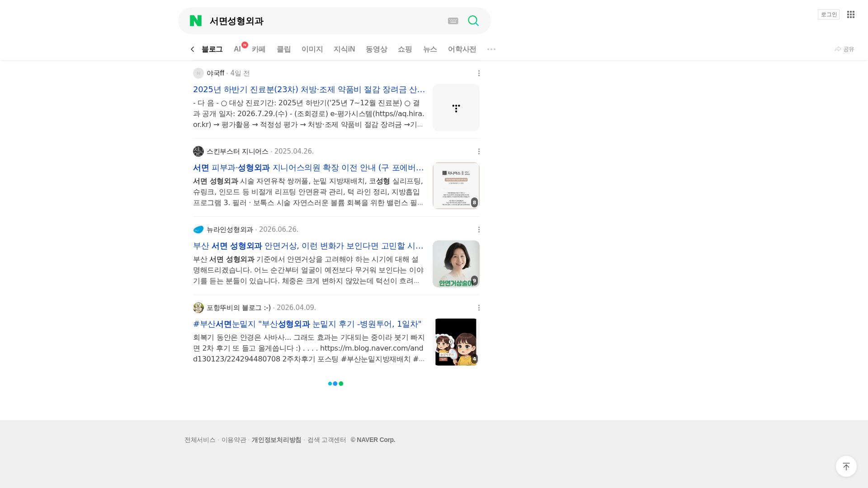Click the 포항뚜비의 블로그 :-) name
The width and height of the screenshot is (868, 488).
(x=239, y=308)
